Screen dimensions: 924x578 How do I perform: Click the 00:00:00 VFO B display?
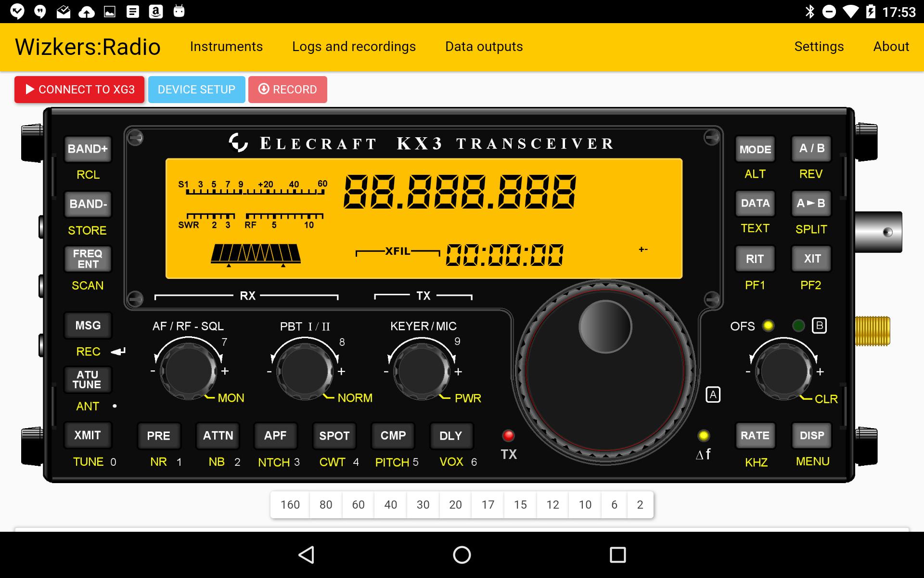coord(505,255)
